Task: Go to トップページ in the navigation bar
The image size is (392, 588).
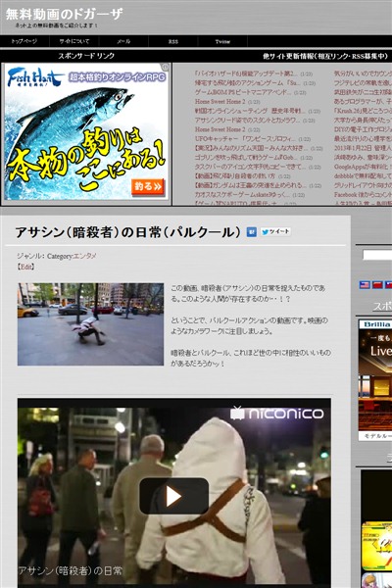Action: tap(24, 41)
